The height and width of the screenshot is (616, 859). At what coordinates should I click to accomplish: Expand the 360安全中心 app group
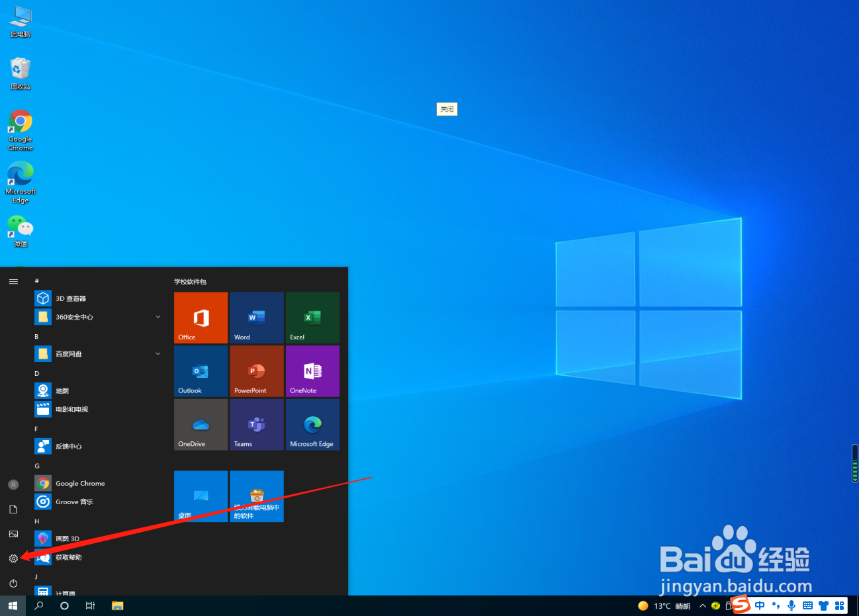click(158, 316)
